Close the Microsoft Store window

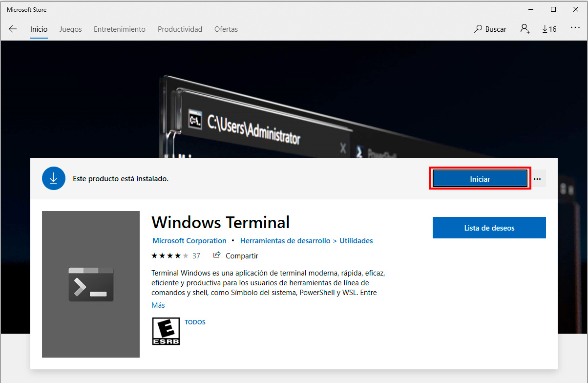[576, 9]
